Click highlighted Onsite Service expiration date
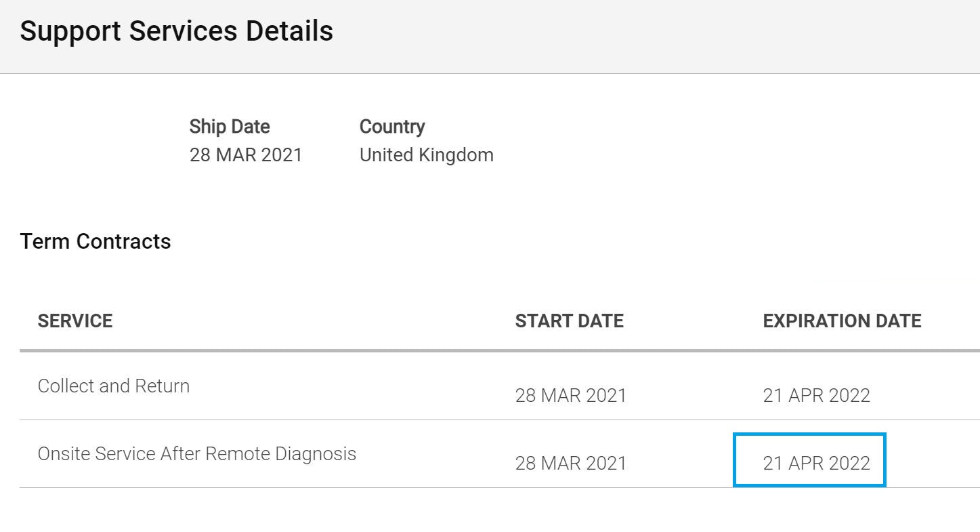This screenshot has height=532, width=980. pyautogui.click(x=816, y=464)
